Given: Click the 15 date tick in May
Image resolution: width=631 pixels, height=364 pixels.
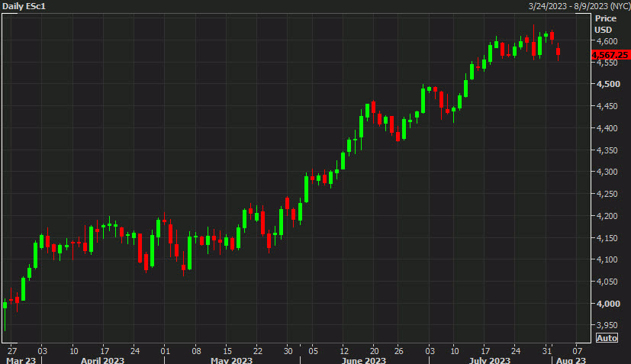Looking at the screenshot, I should pyautogui.click(x=227, y=351).
